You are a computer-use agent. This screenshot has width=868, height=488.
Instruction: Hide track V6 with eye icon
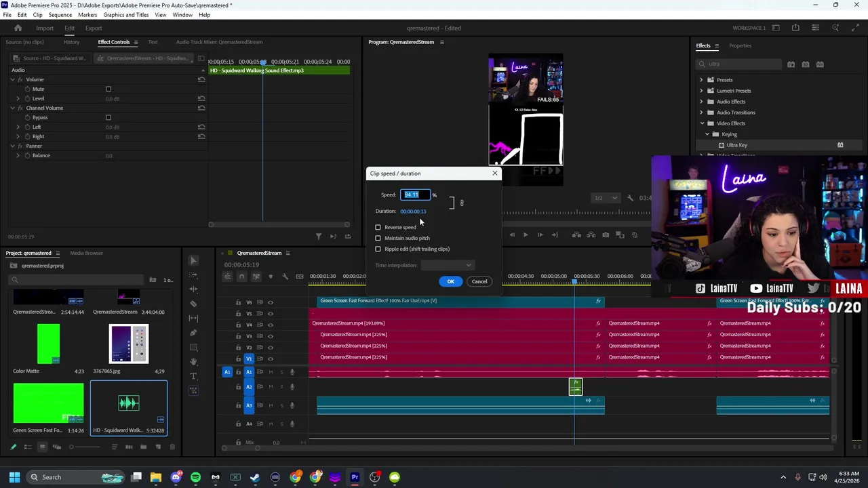pyautogui.click(x=271, y=302)
